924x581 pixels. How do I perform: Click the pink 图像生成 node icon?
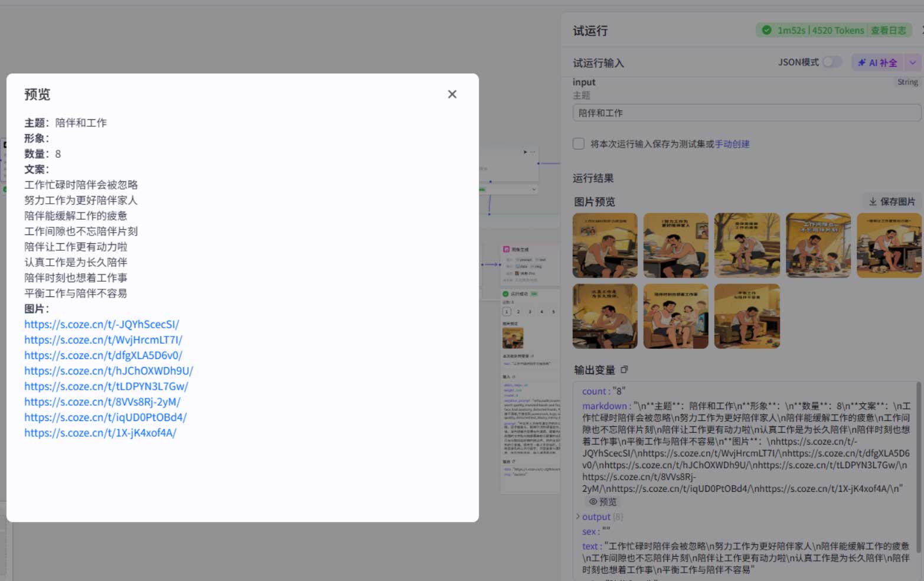coord(506,249)
